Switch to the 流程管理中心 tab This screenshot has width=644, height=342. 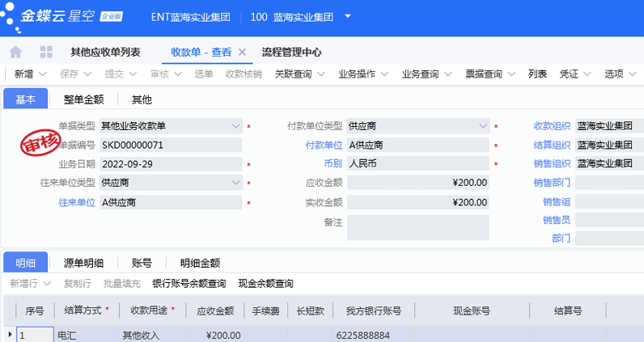(x=291, y=53)
